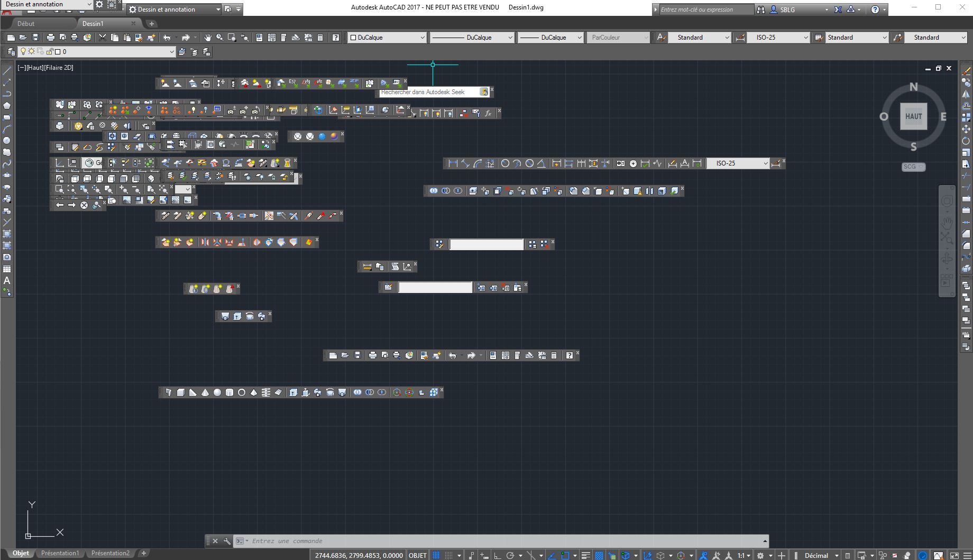Open docked ISO-25 dimension style dropdown
Image resolution: width=973 pixels, height=560 pixels.
(778, 38)
